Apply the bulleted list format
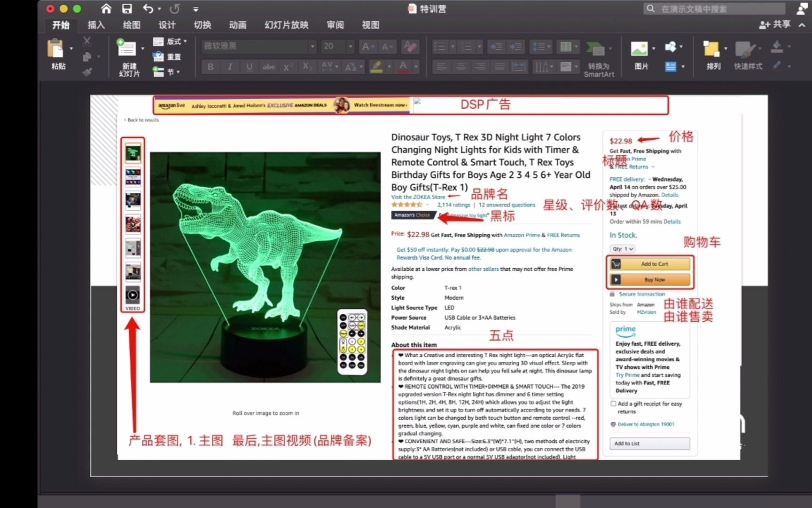The height and width of the screenshot is (508, 812). [x=439, y=47]
